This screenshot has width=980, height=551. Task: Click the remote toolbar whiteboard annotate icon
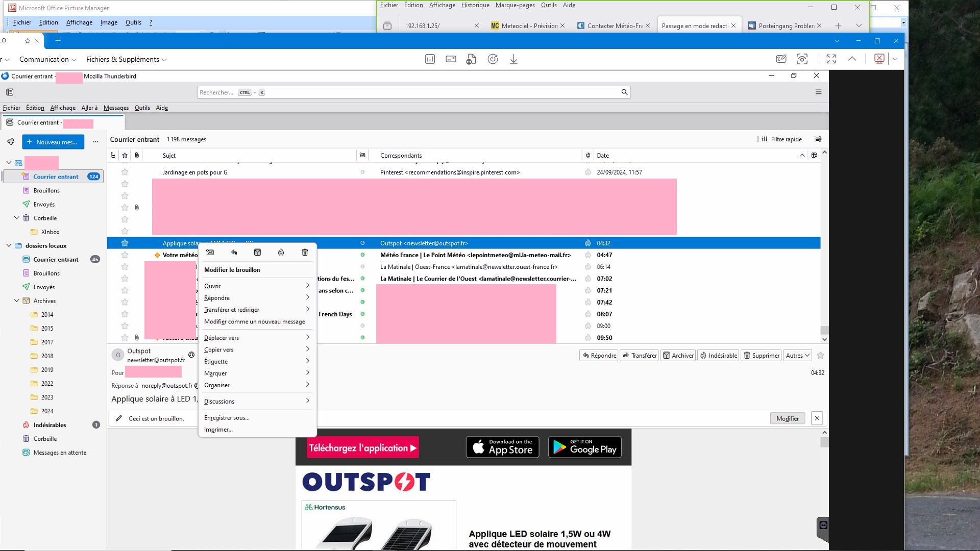[x=781, y=59]
